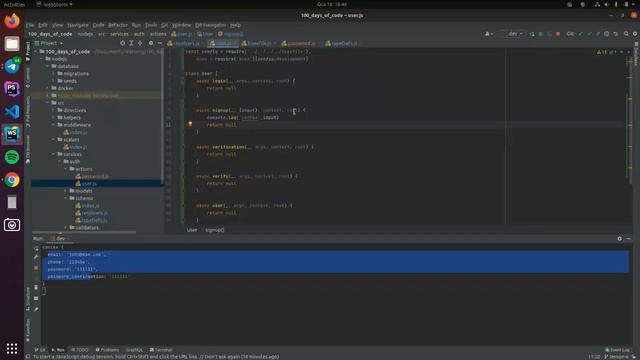The height and width of the screenshot is (360, 640).
Task: Collapse the src folder
Action: tap(48, 103)
